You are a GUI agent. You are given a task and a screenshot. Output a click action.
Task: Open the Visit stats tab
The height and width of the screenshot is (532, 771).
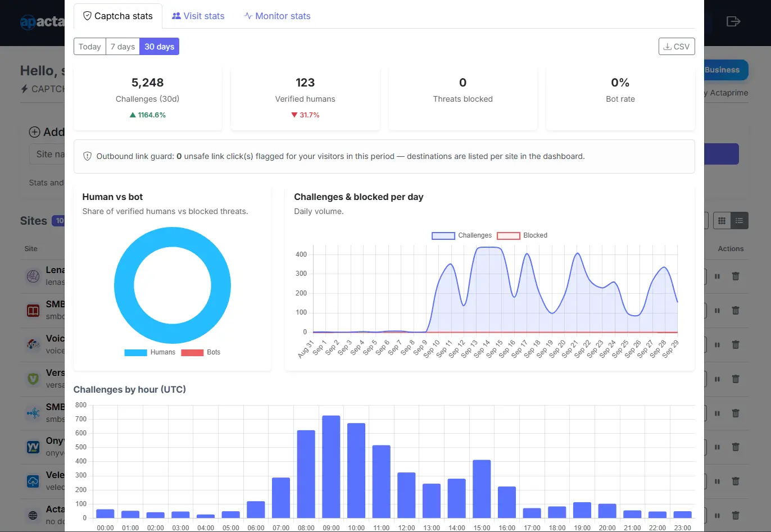(198, 16)
